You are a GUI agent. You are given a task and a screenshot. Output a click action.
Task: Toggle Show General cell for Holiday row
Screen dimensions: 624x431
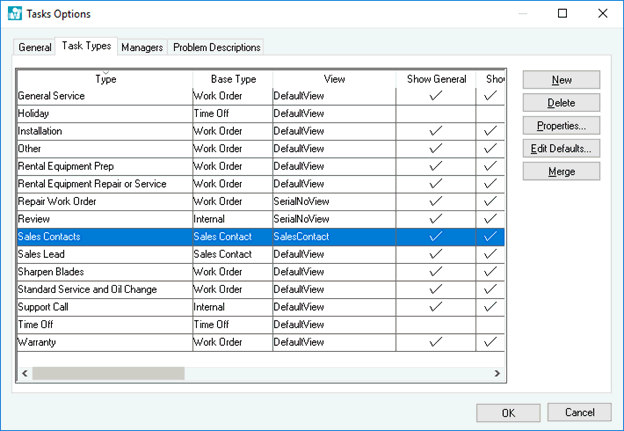pos(436,113)
